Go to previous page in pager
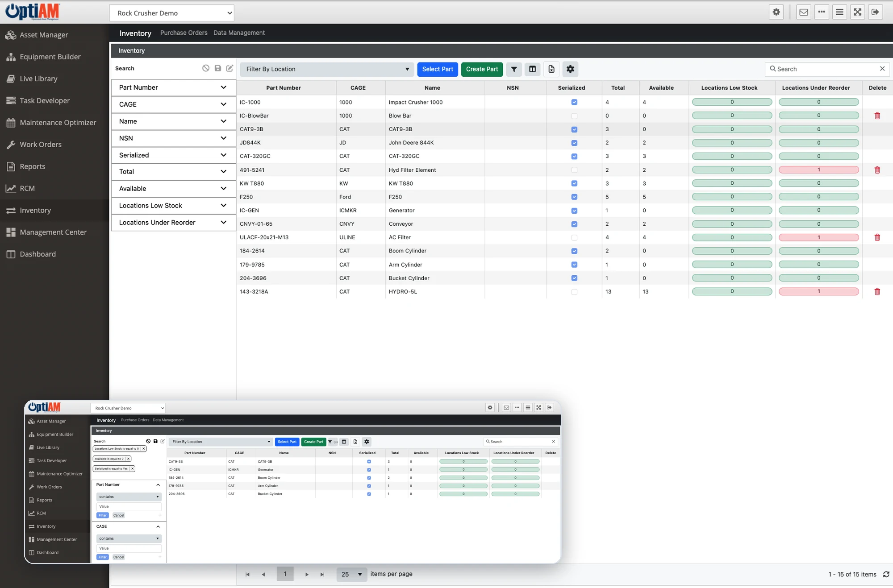893x588 pixels. 263,575
